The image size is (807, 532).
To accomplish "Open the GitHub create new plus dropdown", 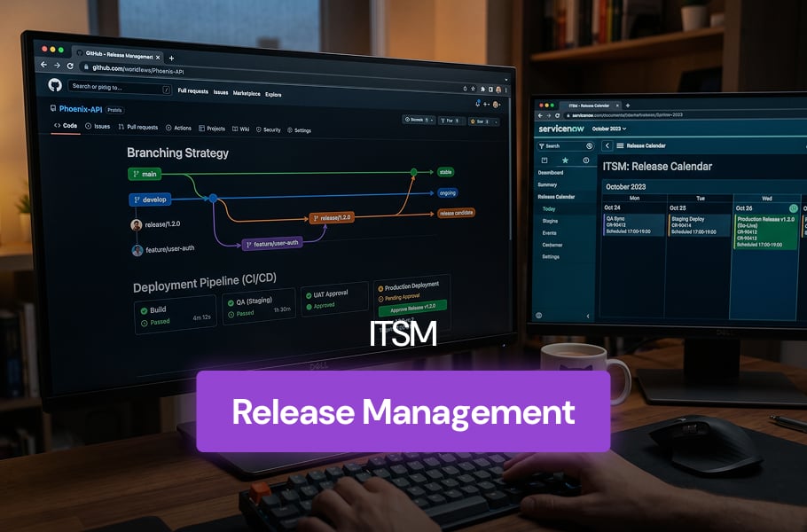I will pos(486,105).
